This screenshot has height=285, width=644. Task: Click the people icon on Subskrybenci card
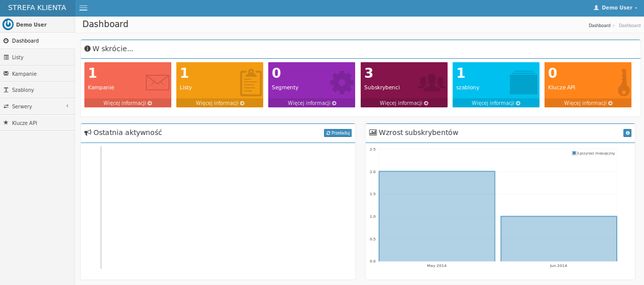click(432, 83)
